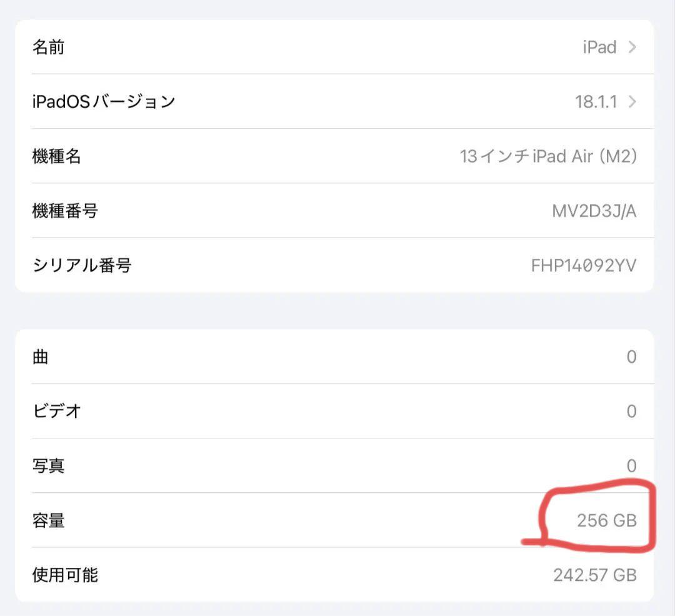Expand the iPadOSバージョン row via its chevron
Viewport: 675px width, 616px height.
click(631, 102)
